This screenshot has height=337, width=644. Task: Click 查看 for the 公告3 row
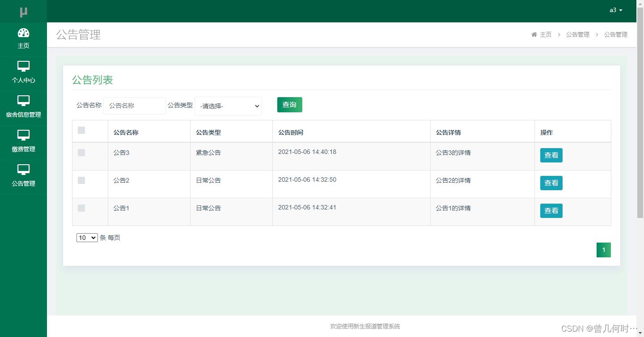[x=551, y=155]
